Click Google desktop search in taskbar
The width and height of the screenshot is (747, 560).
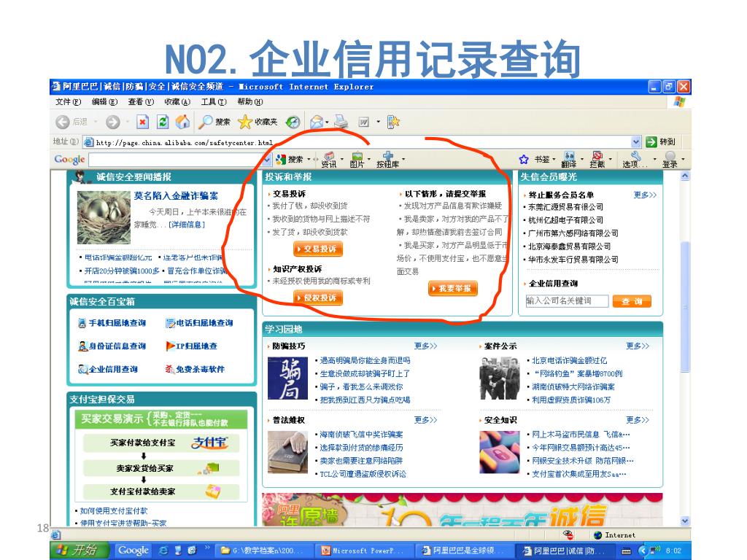point(133,551)
